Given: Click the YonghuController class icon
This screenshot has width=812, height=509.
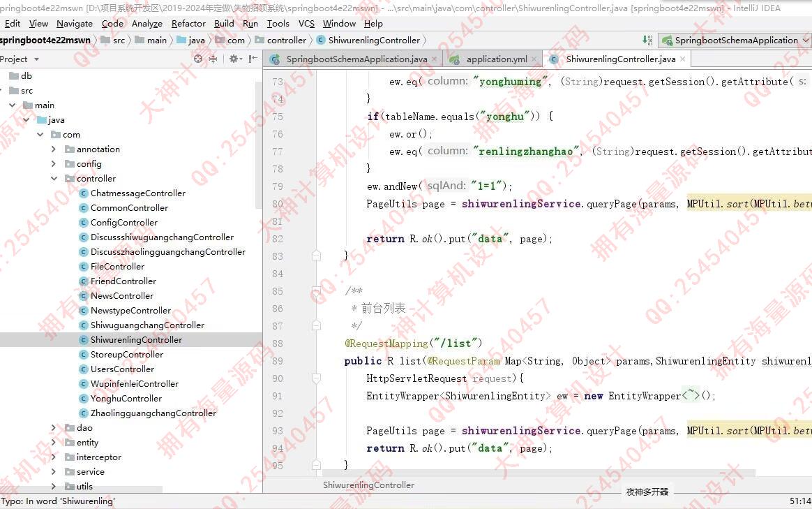Looking at the screenshot, I should pos(84,399).
